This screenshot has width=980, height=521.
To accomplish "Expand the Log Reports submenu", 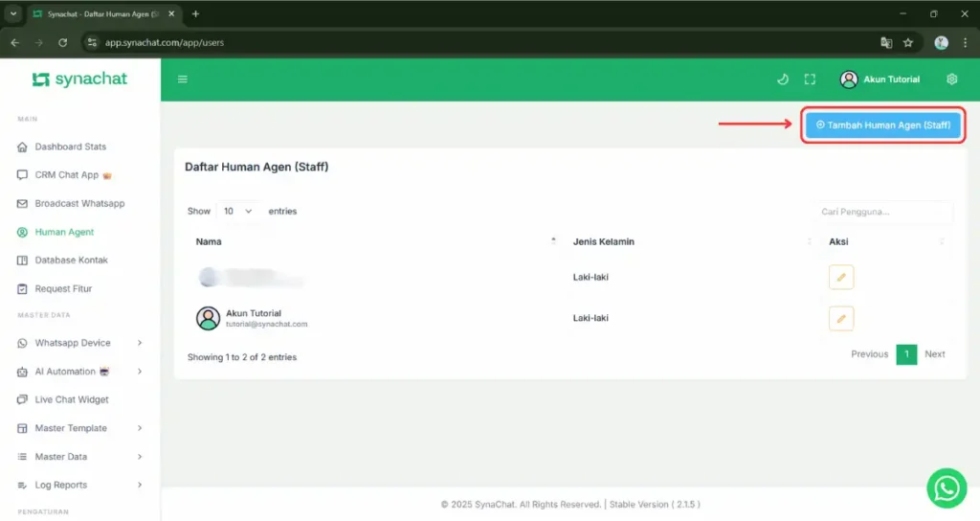I will 80,485.
